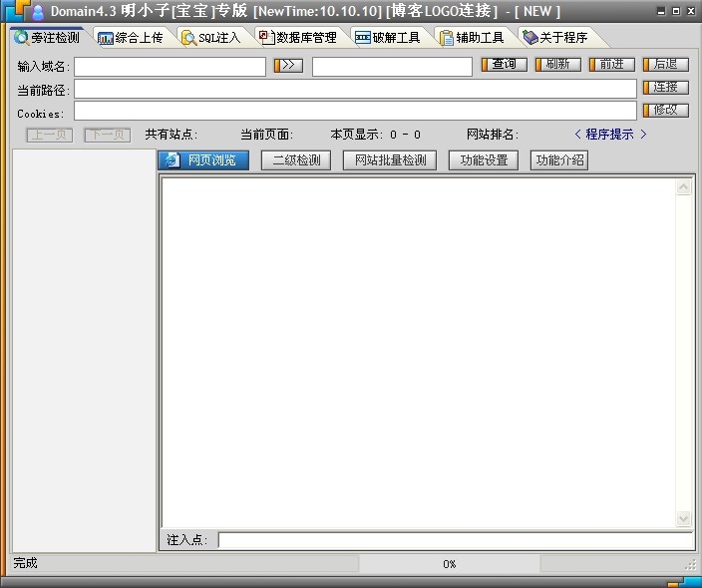
Task: Click the 程序提示 link
Action: (x=610, y=135)
